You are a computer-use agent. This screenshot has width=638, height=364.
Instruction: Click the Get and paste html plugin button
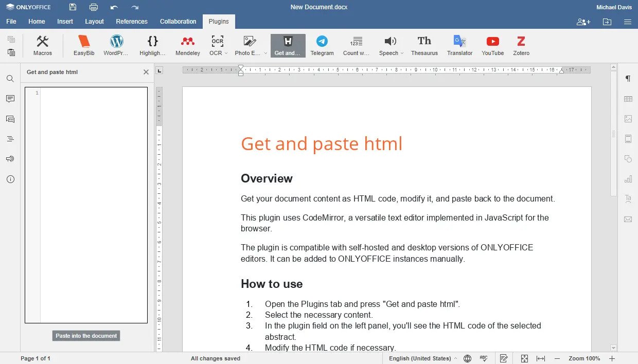288,46
